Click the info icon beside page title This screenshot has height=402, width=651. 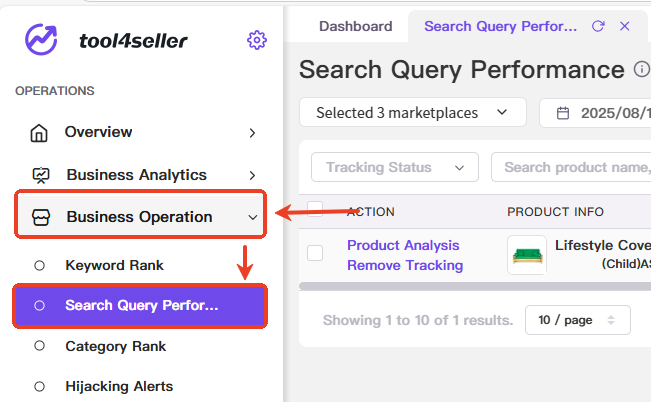(x=642, y=69)
